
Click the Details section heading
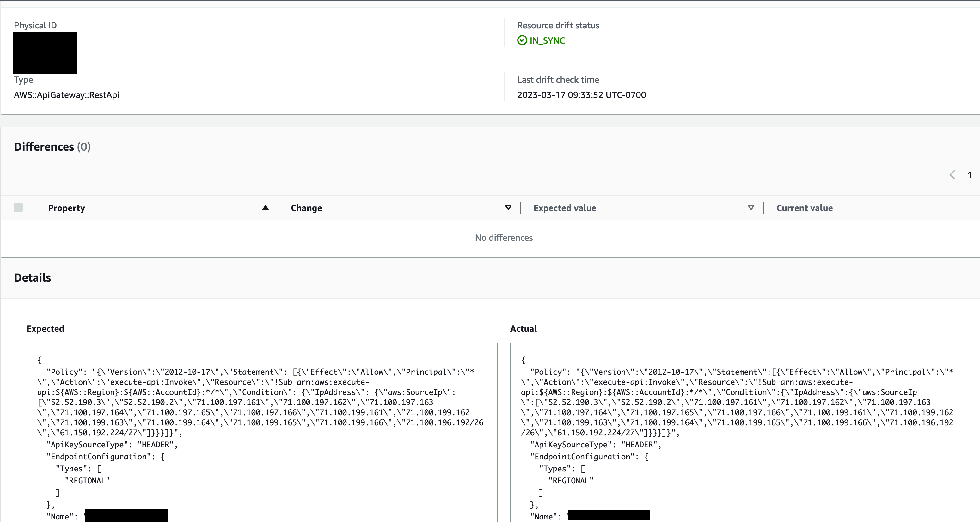point(32,277)
